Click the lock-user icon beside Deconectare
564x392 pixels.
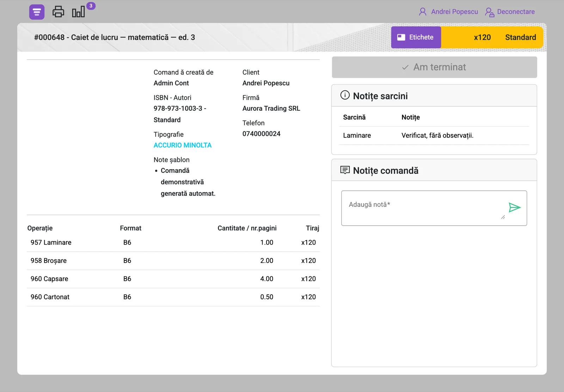pyautogui.click(x=489, y=12)
